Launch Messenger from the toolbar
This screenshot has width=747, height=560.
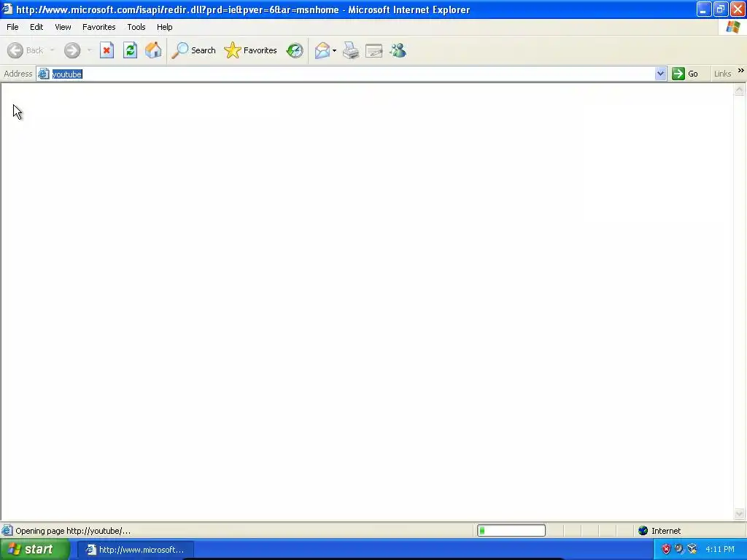(398, 50)
